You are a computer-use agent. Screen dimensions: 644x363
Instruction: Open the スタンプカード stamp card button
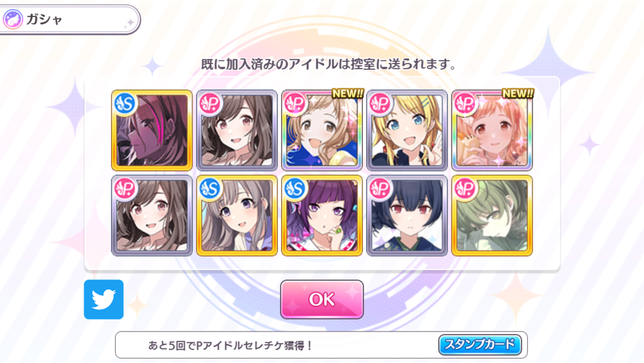(x=480, y=345)
